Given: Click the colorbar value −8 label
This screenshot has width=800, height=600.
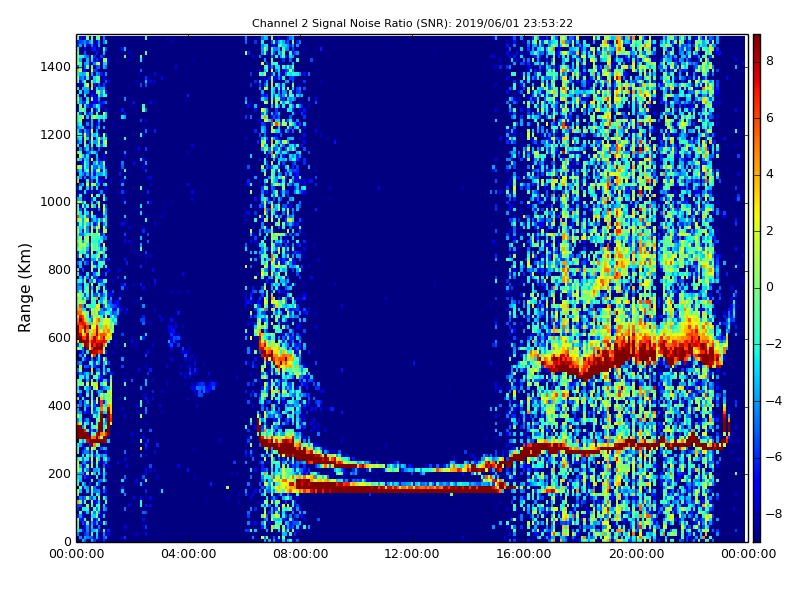Looking at the screenshot, I should [773, 514].
